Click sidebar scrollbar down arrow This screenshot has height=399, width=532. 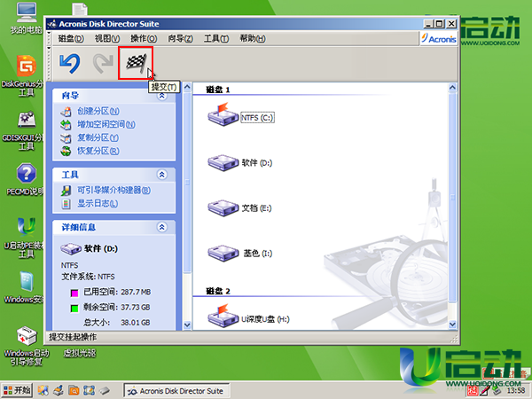tap(187, 325)
